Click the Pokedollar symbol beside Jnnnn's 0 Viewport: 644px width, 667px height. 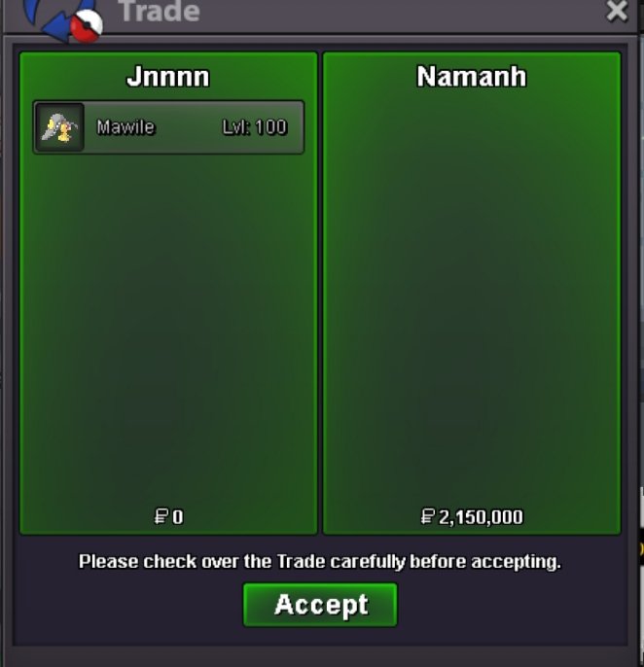click(161, 517)
